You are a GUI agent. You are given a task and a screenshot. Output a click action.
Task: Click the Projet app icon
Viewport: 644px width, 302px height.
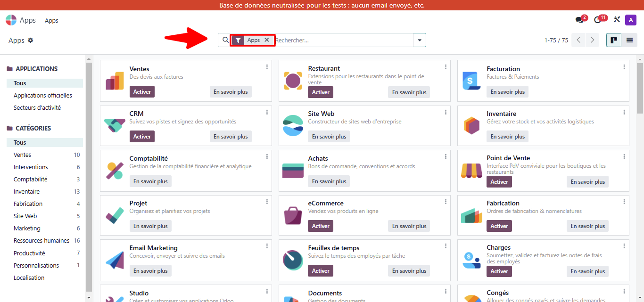(115, 215)
